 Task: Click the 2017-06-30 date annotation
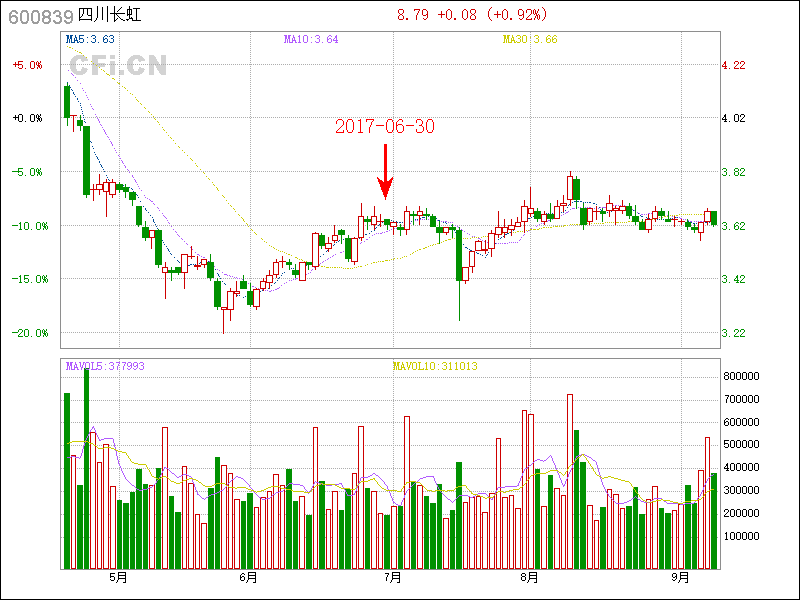pyautogui.click(x=385, y=127)
